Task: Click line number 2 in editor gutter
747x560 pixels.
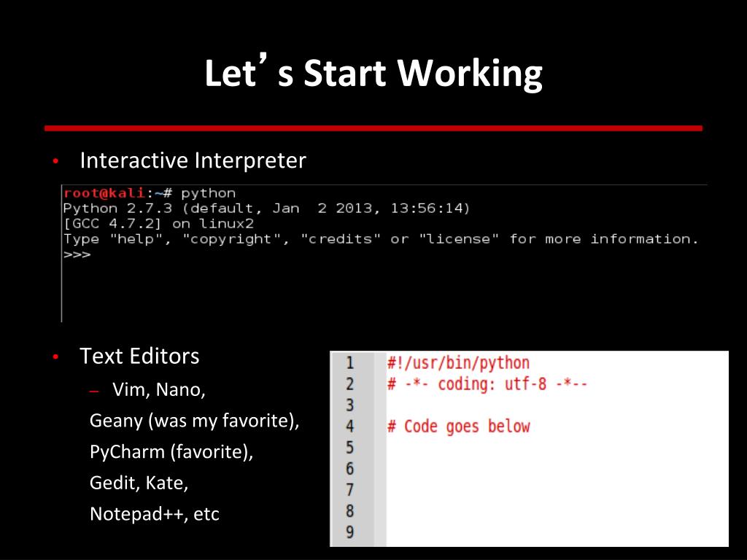Action: point(350,384)
